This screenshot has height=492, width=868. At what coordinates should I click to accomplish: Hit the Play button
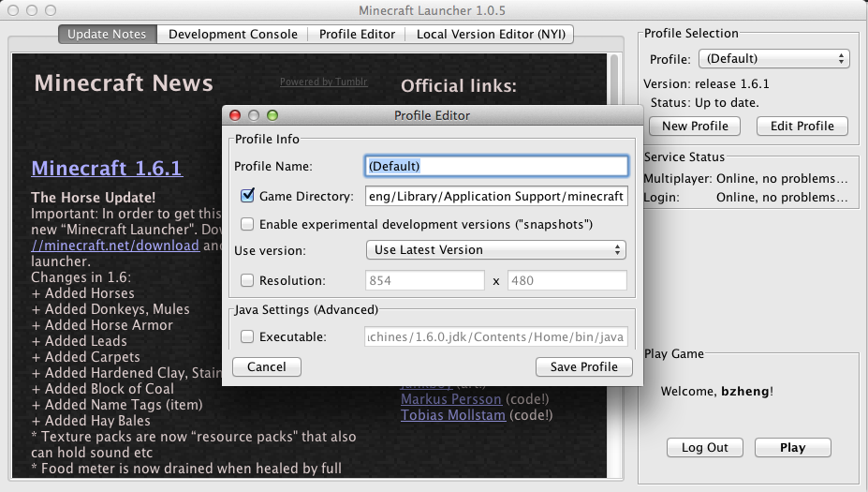(x=792, y=447)
